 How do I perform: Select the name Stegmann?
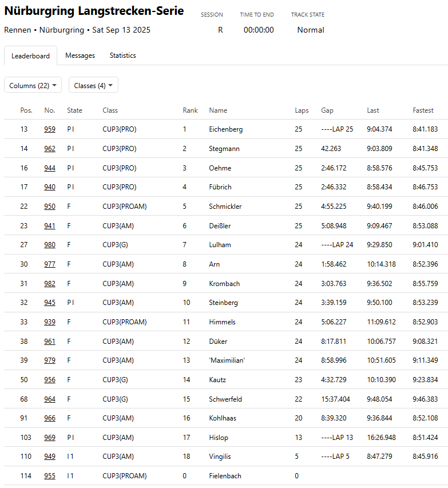click(224, 149)
